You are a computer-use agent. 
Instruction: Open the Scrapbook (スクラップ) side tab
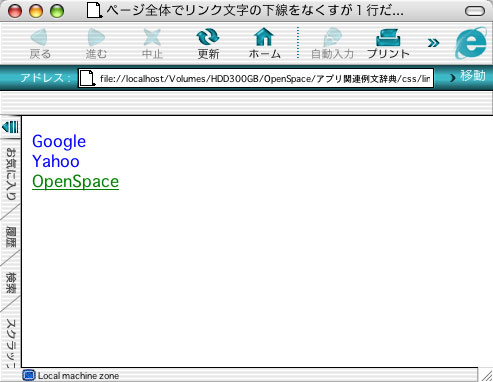coord(11,343)
